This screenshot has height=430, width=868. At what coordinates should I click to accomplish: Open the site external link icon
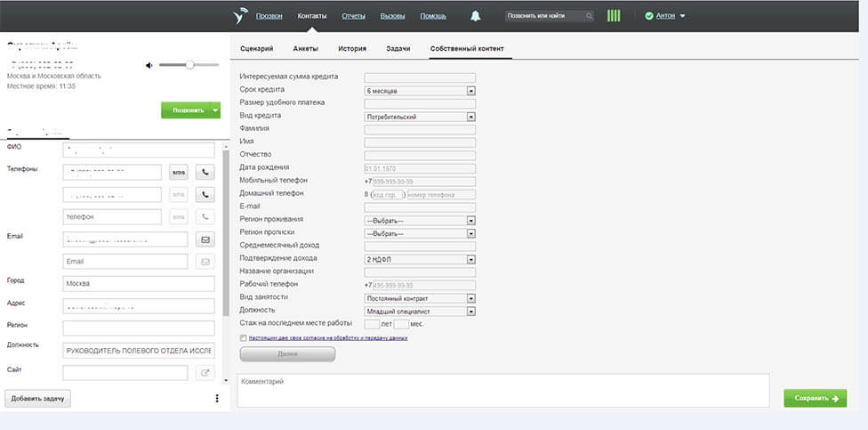pyautogui.click(x=205, y=373)
